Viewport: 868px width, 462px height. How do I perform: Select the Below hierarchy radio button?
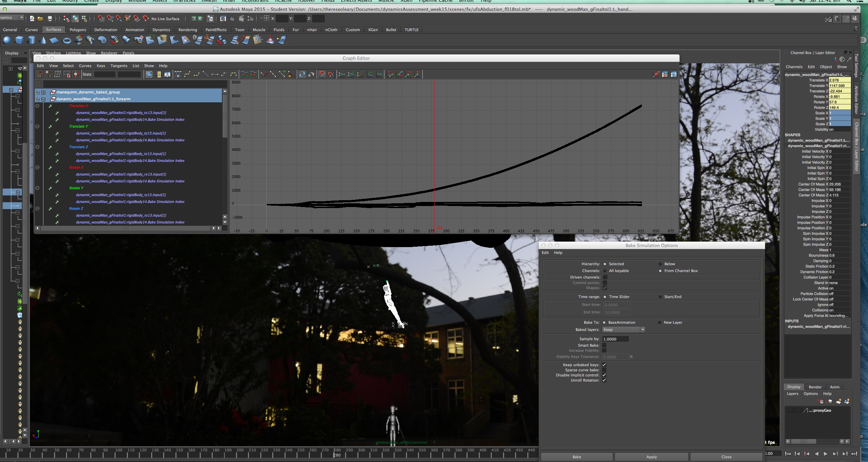tap(660, 264)
